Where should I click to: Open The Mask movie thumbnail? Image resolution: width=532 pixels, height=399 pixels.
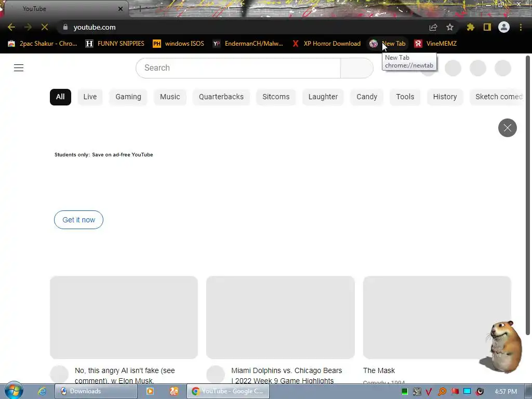tap(437, 317)
